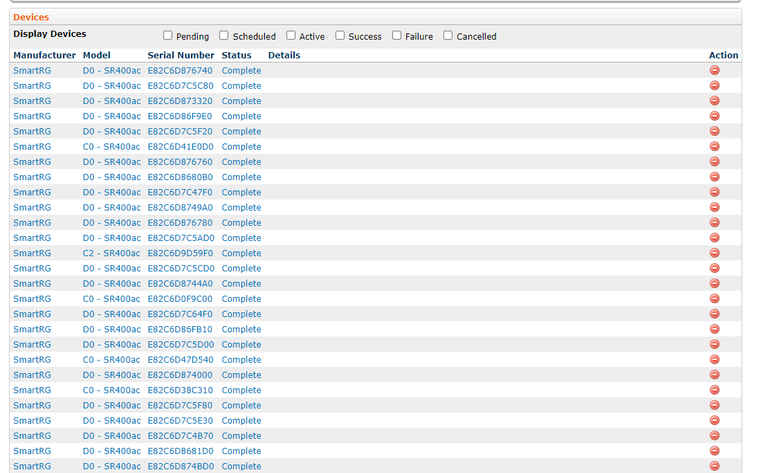
Task: Click remove icon for serial E82C6D7C64F0
Action: [x=714, y=314]
